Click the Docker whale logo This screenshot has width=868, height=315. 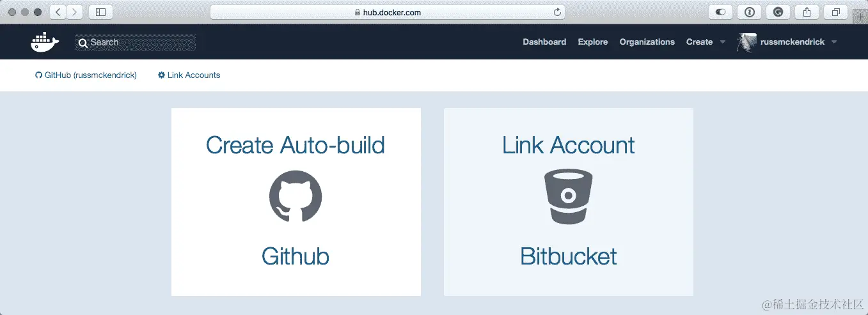click(45, 42)
